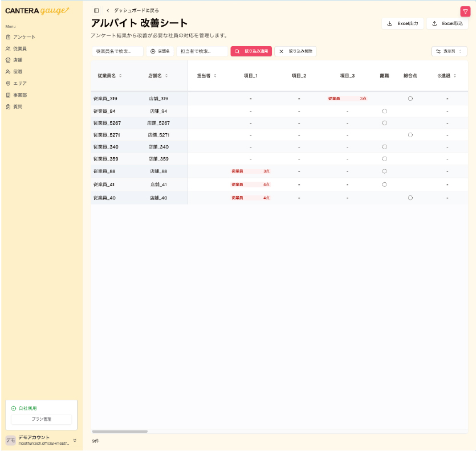Open 店舗 in the sidebar menu

pos(18,60)
